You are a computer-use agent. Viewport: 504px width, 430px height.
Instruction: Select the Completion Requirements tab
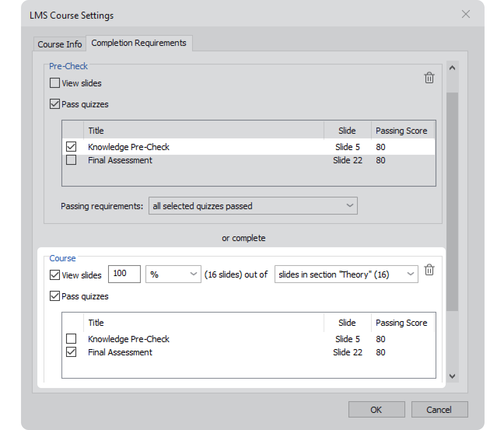pos(139,43)
